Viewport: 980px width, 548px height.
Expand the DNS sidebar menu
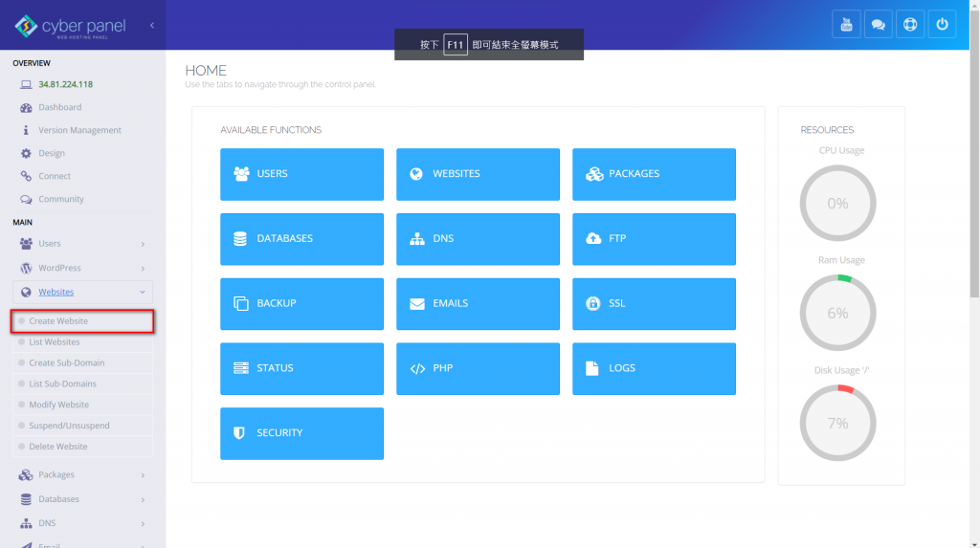tap(82, 523)
